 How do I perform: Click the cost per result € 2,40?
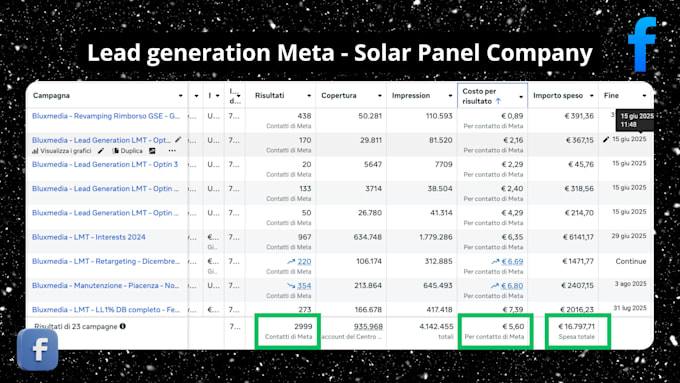512,189
